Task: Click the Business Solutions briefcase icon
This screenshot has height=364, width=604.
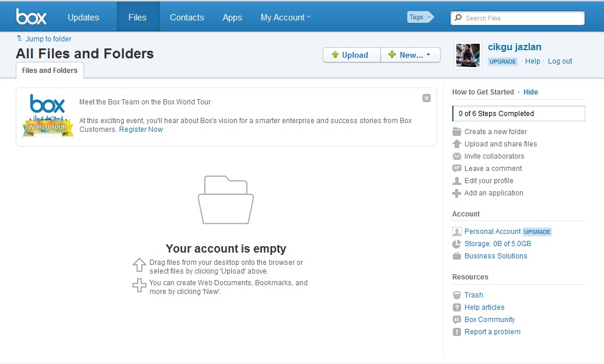Action: click(x=456, y=256)
